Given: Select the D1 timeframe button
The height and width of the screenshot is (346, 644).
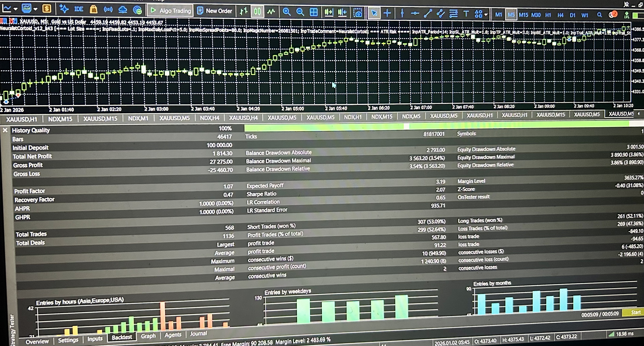Looking at the screenshot, I should pyautogui.click(x=573, y=15).
